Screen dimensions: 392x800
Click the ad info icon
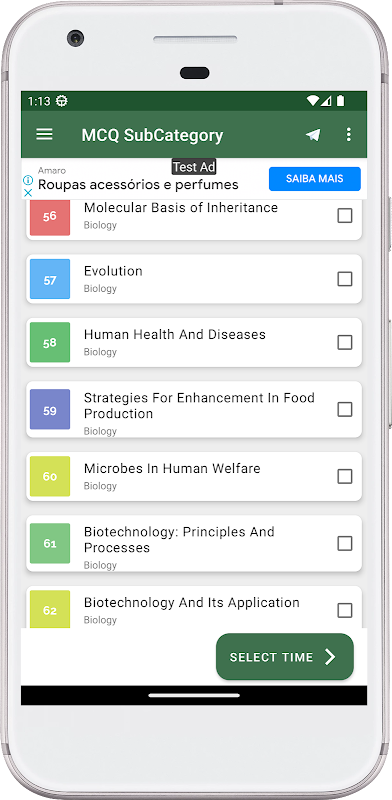28,180
